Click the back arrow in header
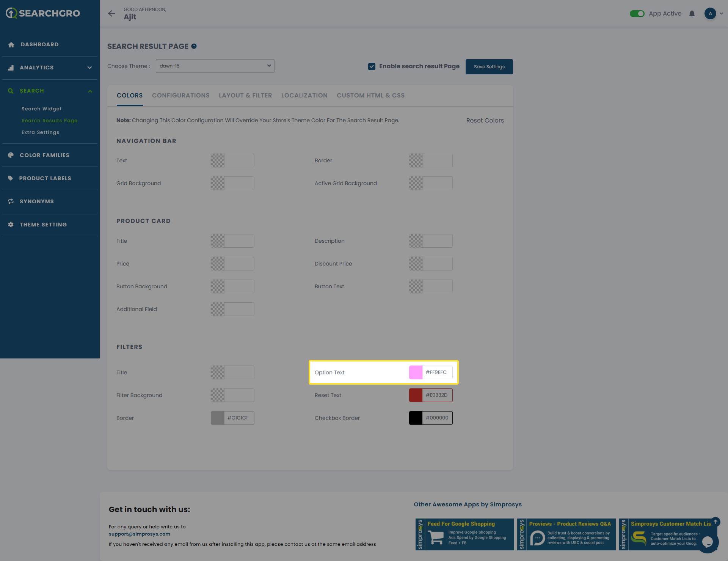The width and height of the screenshot is (728, 561). click(111, 14)
